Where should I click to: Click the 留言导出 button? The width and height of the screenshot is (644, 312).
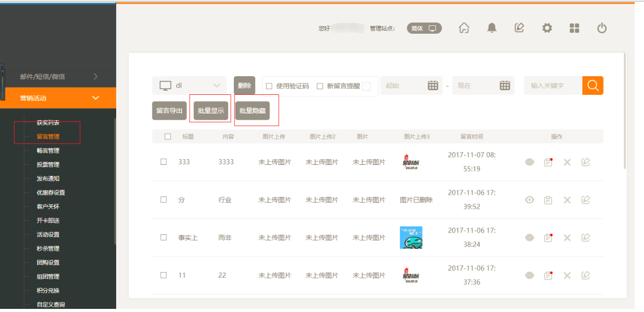[169, 111]
